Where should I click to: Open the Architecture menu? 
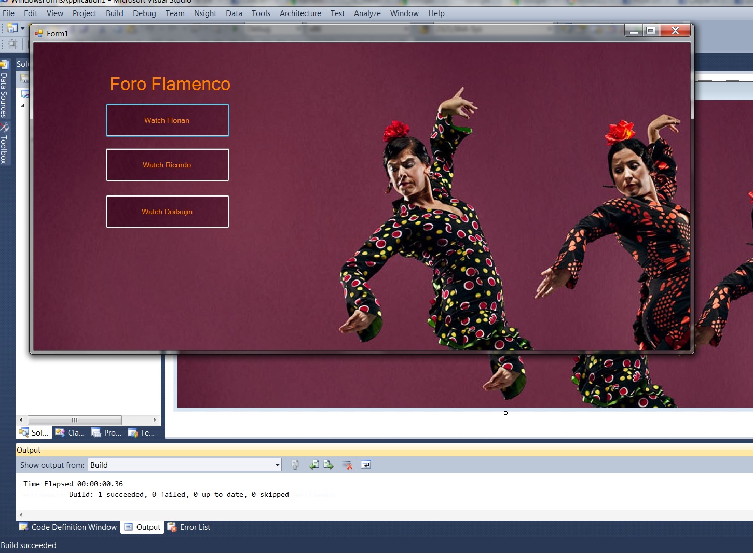300,13
